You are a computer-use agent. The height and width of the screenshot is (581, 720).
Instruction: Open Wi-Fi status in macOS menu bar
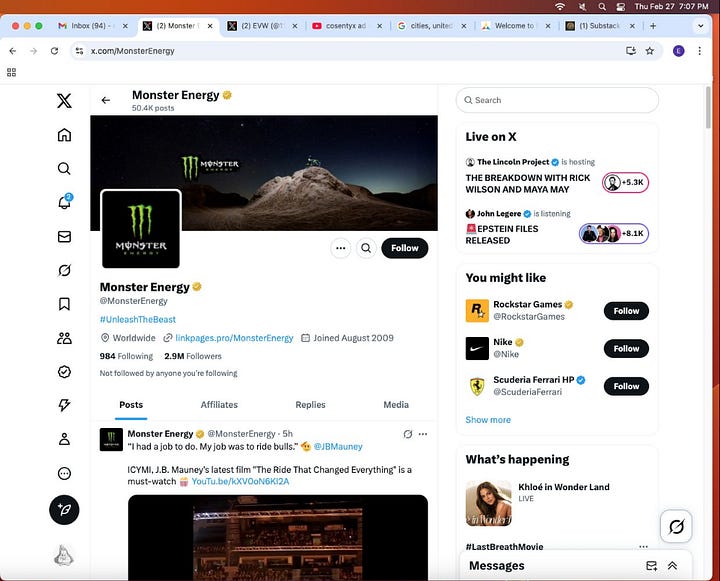pos(560,6)
